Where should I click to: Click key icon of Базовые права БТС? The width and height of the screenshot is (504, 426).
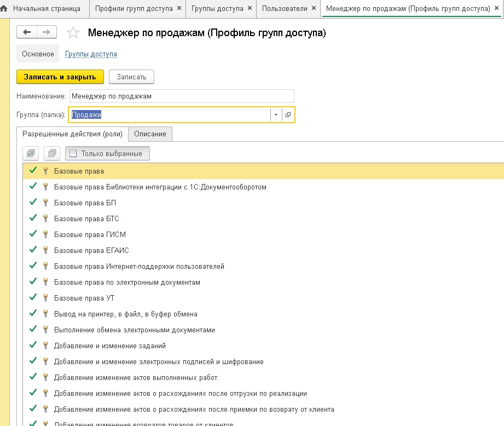tap(45, 218)
